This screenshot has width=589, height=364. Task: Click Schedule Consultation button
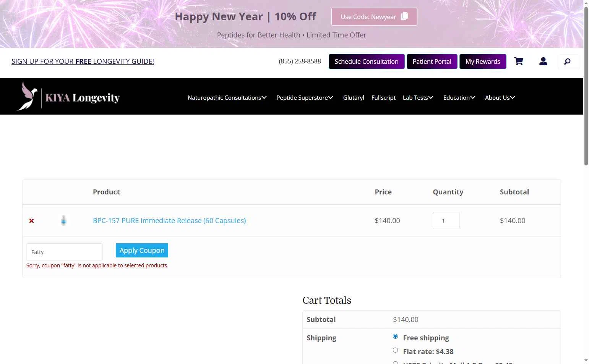tap(367, 61)
